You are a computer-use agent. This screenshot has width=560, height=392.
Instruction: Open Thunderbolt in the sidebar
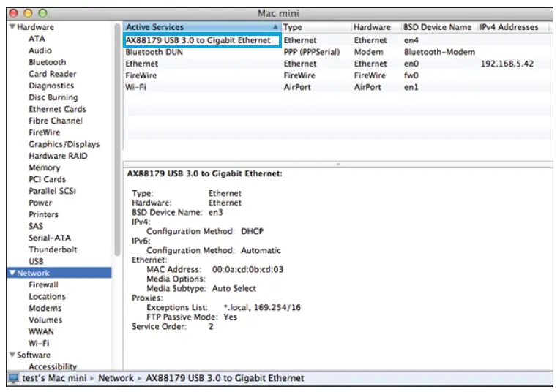[x=52, y=249]
